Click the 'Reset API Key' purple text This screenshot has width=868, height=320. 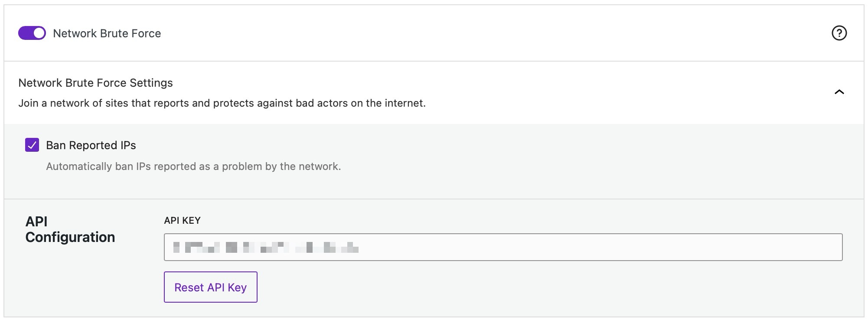coord(210,287)
